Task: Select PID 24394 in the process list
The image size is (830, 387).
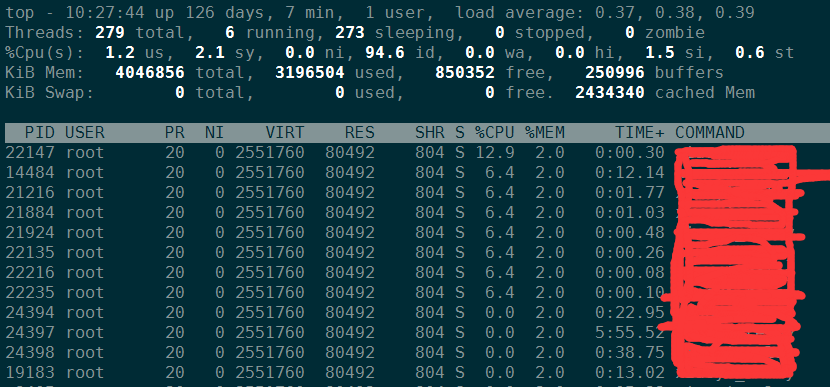Action: [x=30, y=312]
